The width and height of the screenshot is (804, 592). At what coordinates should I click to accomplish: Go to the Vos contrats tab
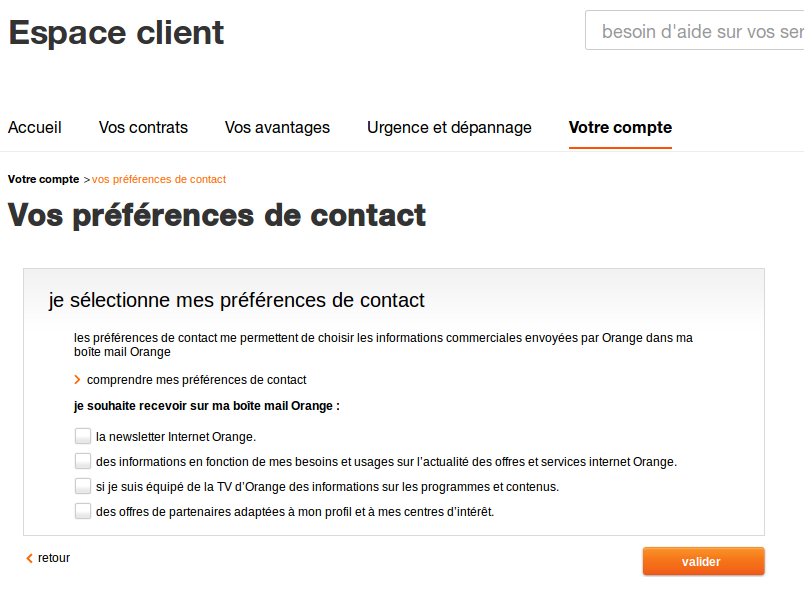tap(143, 127)
